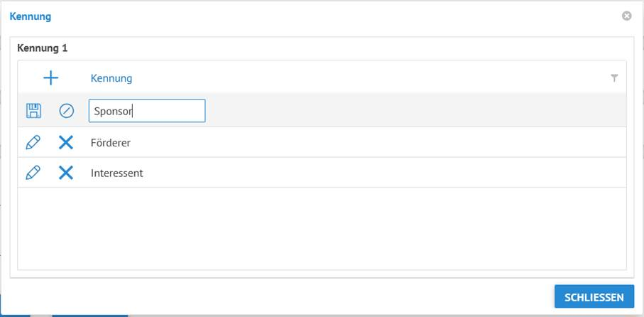Edit the Förderer entry with the pencil icon
Screen dimensions: 644x317
33,143
